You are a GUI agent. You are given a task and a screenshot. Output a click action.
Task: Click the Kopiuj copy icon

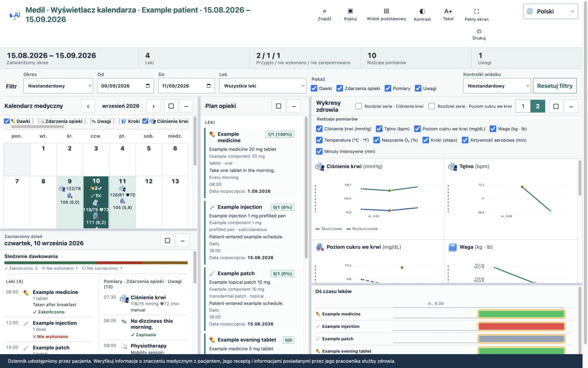point(350,15)
